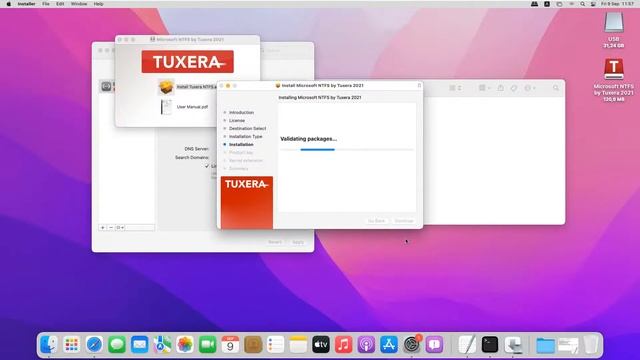
Task: Click Spotlight search icon in the menu bar
Action: coord(582,4)
